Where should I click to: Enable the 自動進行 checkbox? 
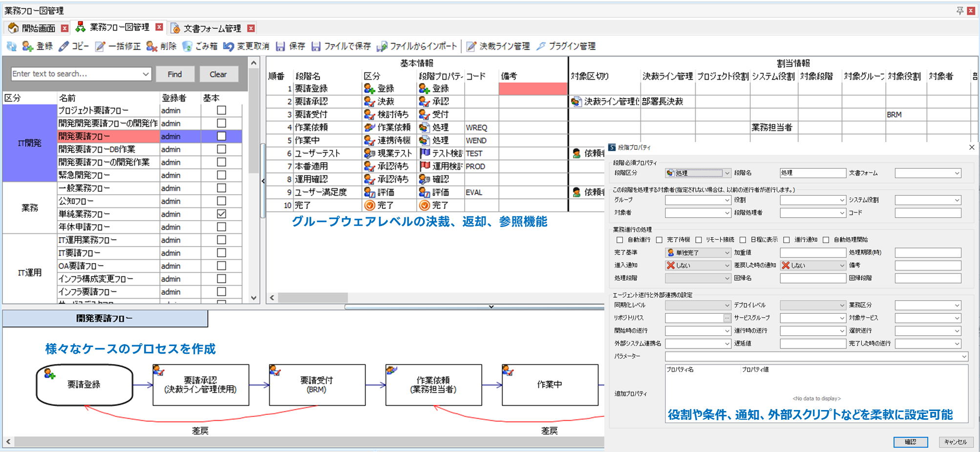619,240
